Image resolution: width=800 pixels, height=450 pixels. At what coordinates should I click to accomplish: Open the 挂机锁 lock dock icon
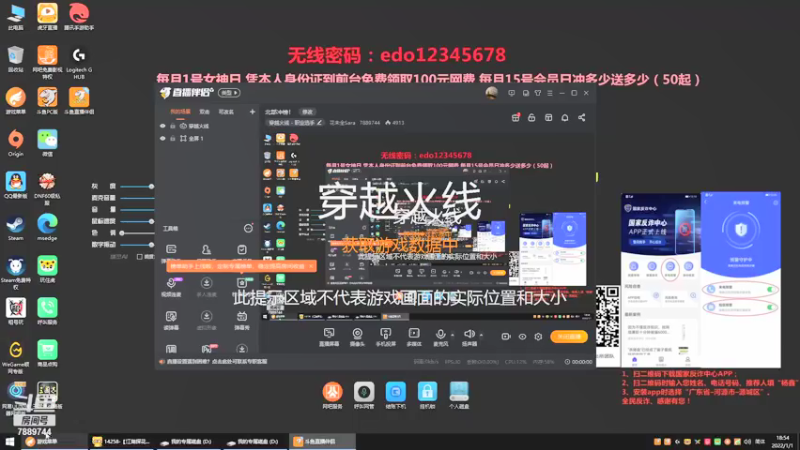pos(428,395)
